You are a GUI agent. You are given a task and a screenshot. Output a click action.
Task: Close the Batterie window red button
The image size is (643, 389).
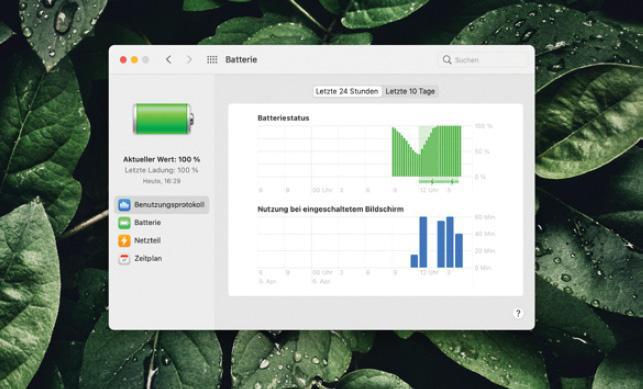tap(123, 60)
